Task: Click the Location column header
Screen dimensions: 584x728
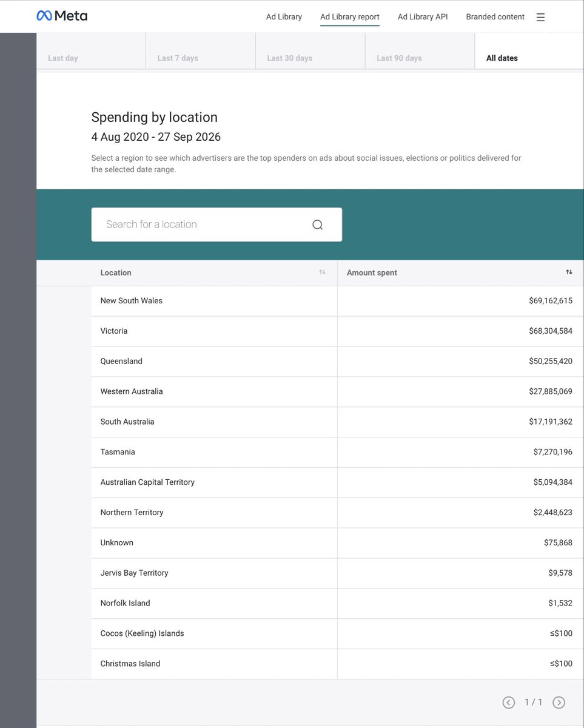Action: point(214,273)
